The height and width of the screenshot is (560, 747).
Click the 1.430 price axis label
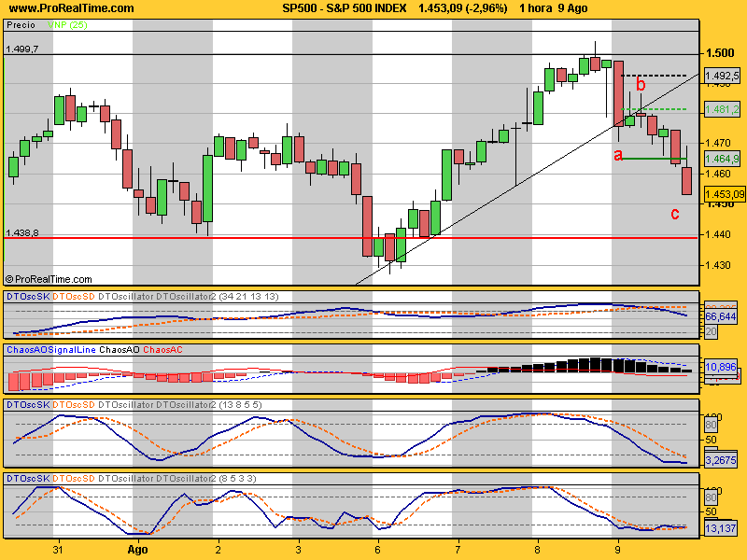click(718, 265)
